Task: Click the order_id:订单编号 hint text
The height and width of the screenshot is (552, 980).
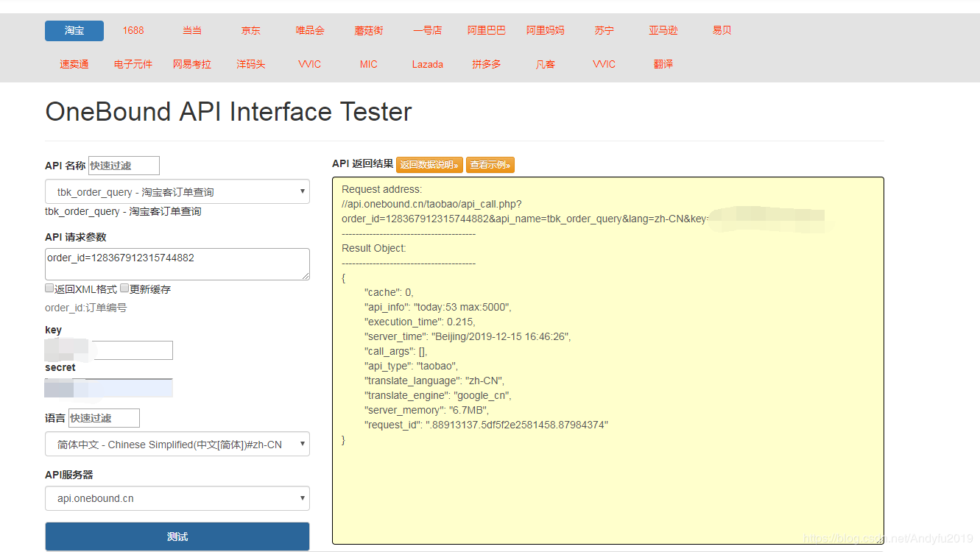Action: (x=85, y=308)
